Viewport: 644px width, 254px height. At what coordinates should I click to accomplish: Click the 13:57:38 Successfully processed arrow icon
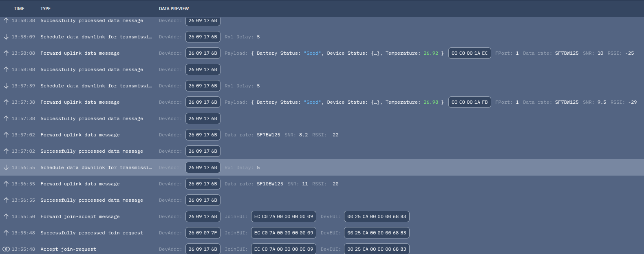pyautogui.click(x=6, y=118)
